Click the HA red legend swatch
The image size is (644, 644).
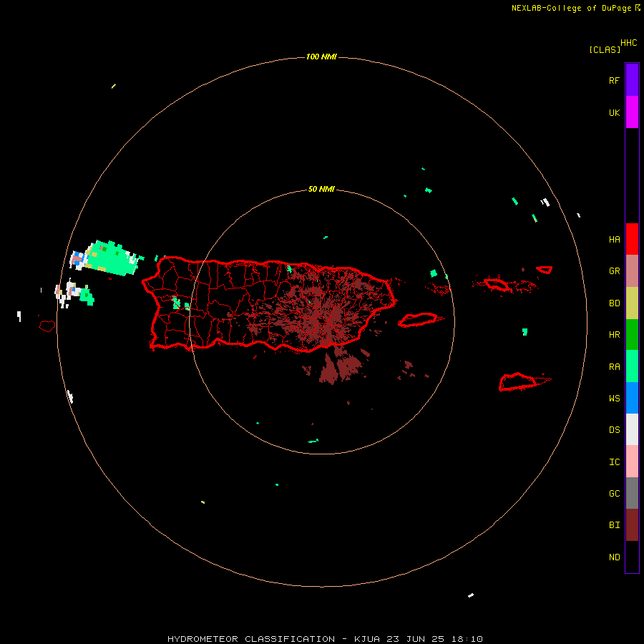tap(632, 239)
